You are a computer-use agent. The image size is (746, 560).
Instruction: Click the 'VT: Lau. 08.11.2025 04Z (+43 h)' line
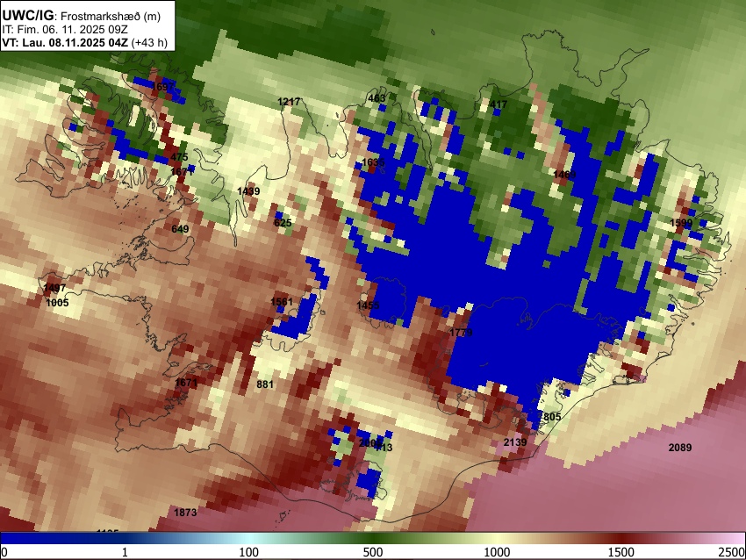[x=84, y=43]
